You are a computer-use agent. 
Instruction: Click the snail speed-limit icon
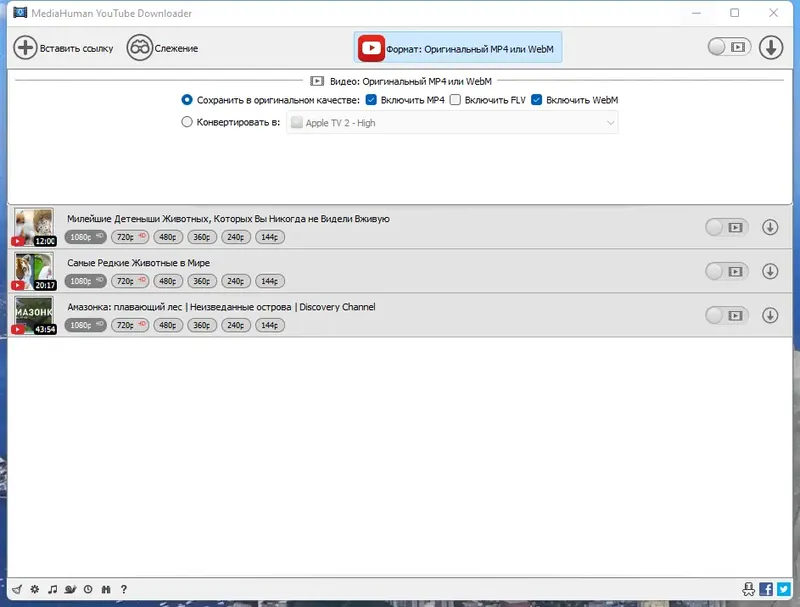pyautogui.click(x=70, y=589)
